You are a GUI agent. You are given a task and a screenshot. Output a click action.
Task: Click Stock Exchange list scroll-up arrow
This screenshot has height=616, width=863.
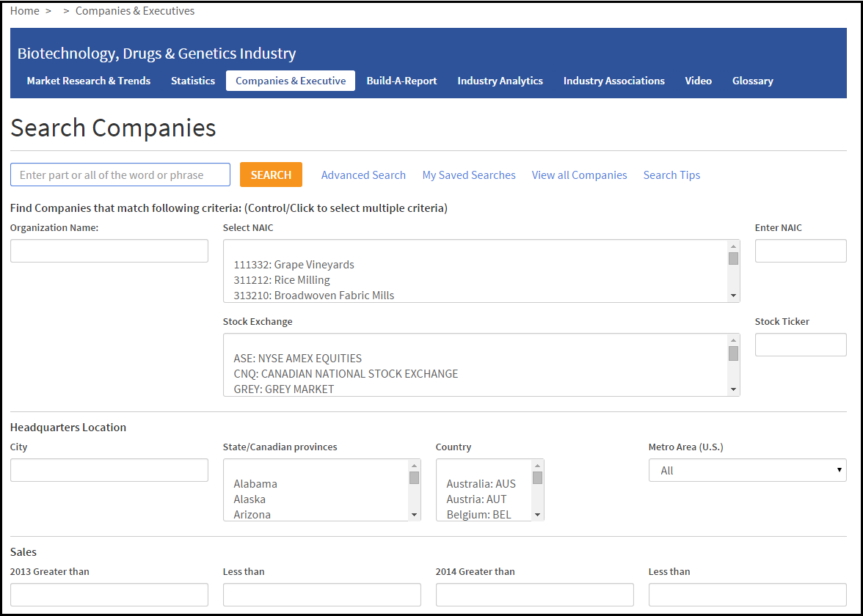(x=733, y=340)
